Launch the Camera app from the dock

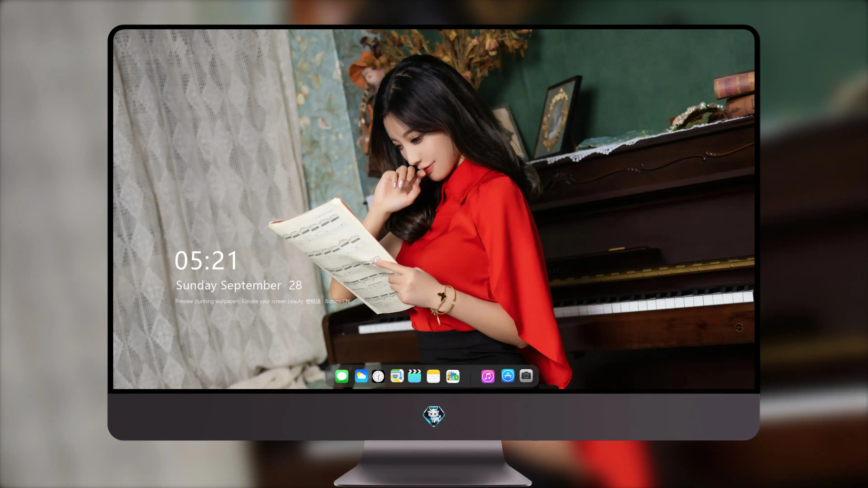click(x=526, y=375)
